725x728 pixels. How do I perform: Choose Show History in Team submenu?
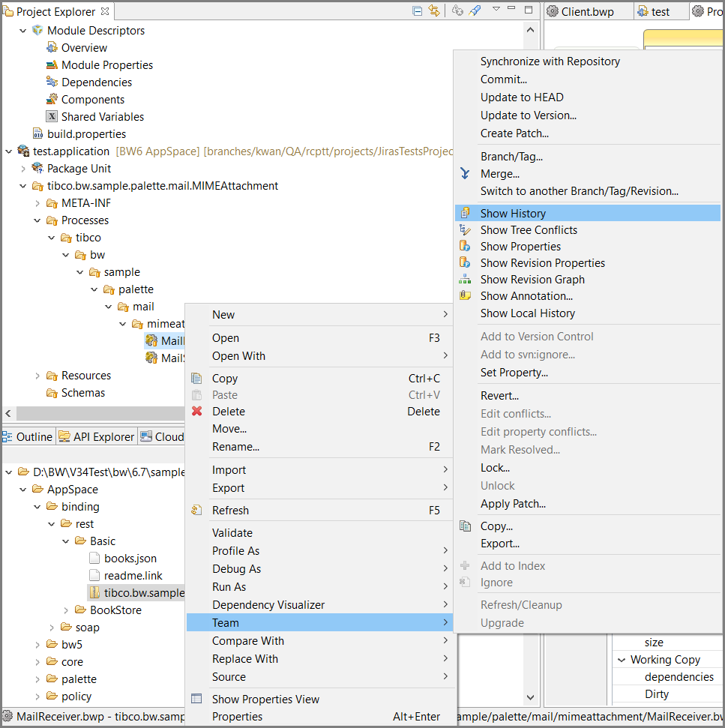click(587, 213)
